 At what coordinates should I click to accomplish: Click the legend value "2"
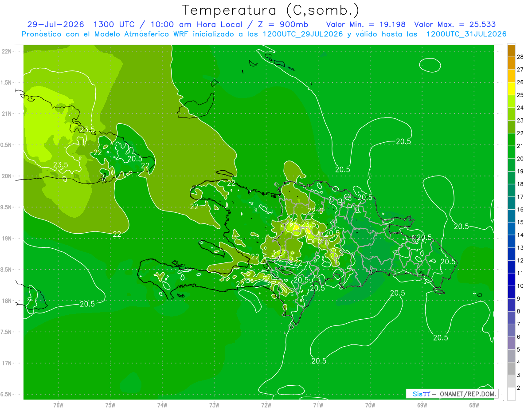(519, 388)
